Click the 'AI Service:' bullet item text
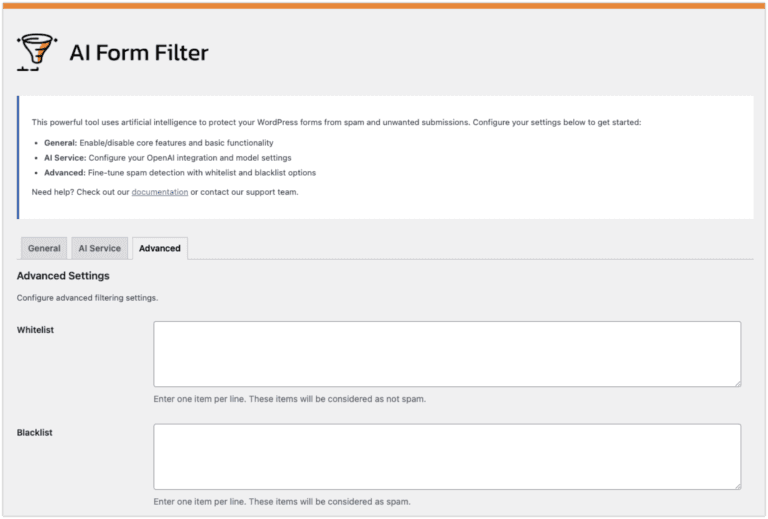The width and height of the screenshot is (768, 519). pos(168,158)
